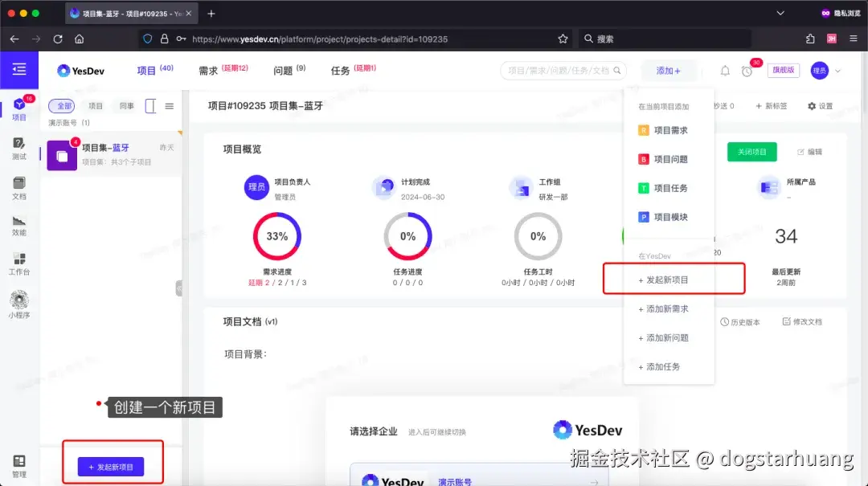
Task: Collapse the sidebar with the top-left toggle
Action: pyautogui.click(x=20, y=70)
